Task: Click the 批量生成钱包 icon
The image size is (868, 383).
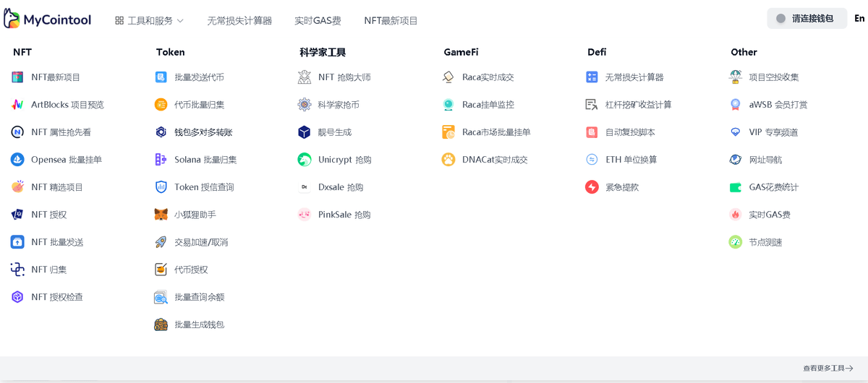Action: (161, 324)
